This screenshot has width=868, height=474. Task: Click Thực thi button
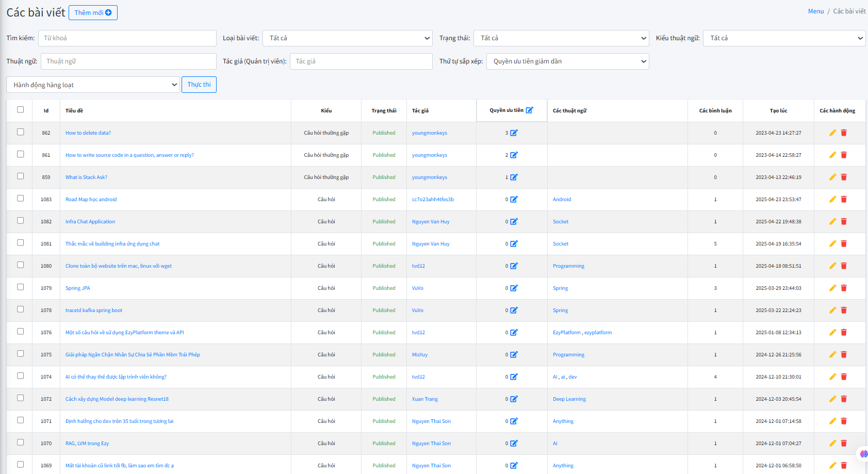(199, 85)
